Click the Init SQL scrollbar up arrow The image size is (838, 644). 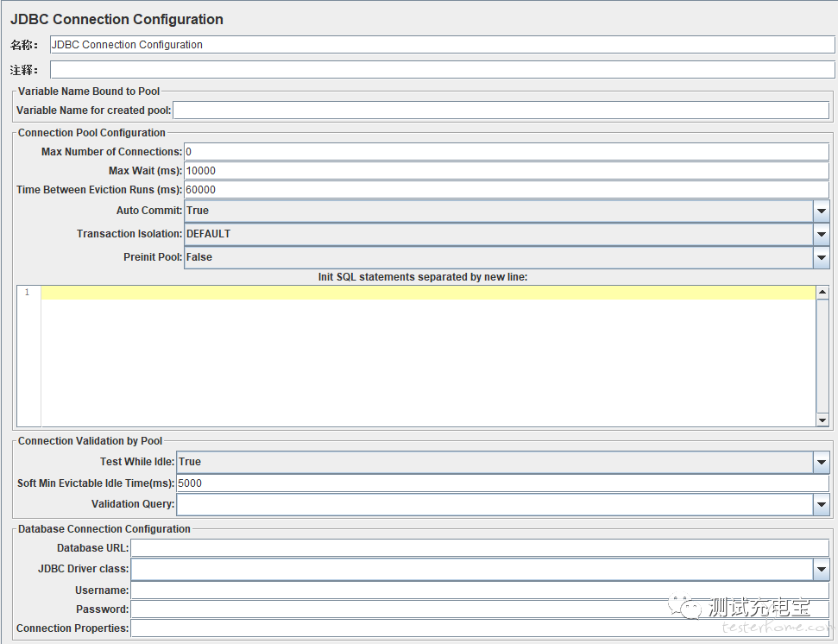(x=822, y=292)
